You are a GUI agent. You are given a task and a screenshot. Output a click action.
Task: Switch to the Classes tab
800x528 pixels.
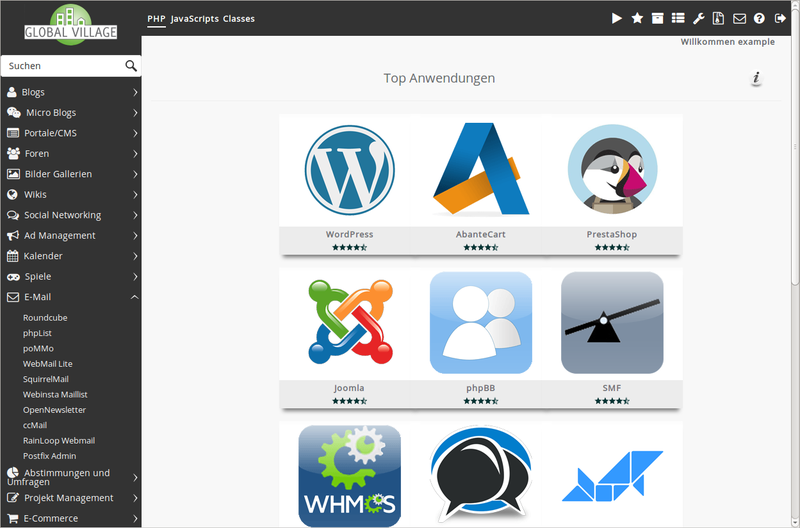click(x=238, y=19)
